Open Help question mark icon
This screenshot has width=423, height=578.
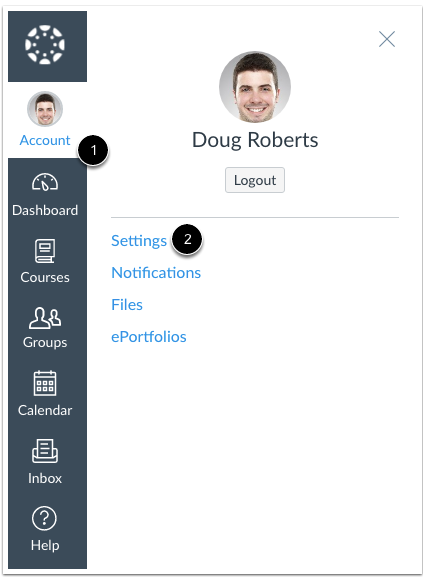[44, 518]
